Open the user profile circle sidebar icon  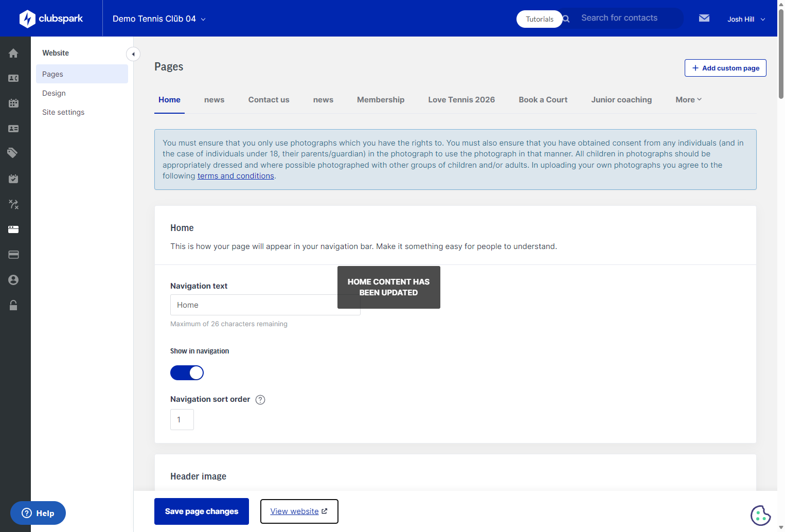point(13,280)
